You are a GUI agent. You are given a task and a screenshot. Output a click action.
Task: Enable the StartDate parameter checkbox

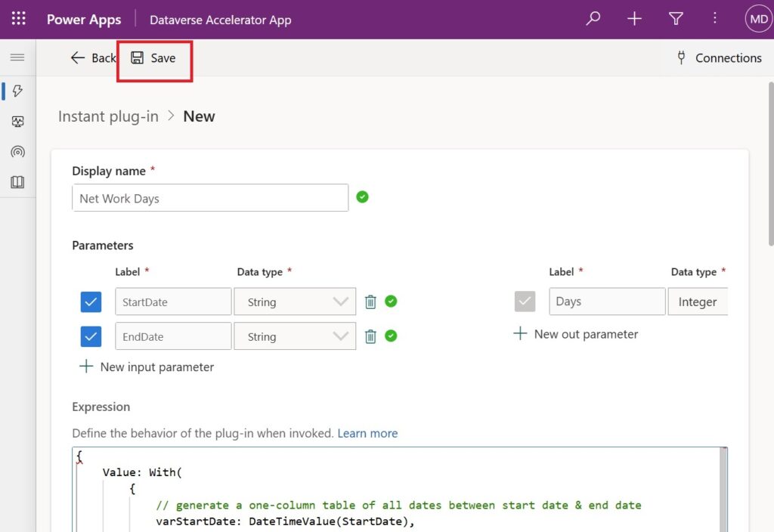(x=91, y=302)
